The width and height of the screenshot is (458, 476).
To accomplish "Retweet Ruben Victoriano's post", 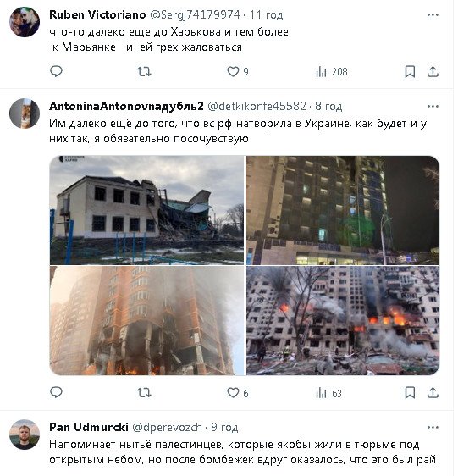I will pos(144,72).
